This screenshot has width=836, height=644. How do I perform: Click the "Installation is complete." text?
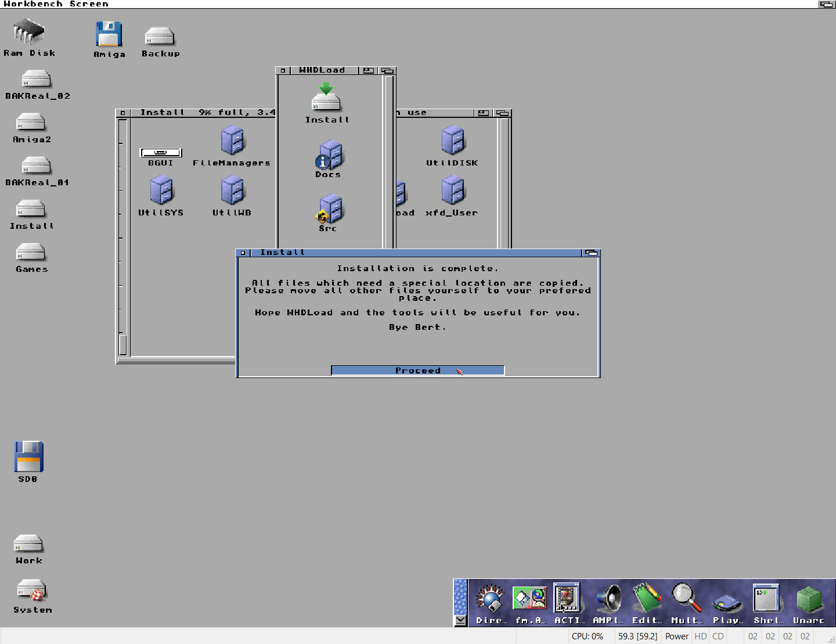tap(417, 268)
